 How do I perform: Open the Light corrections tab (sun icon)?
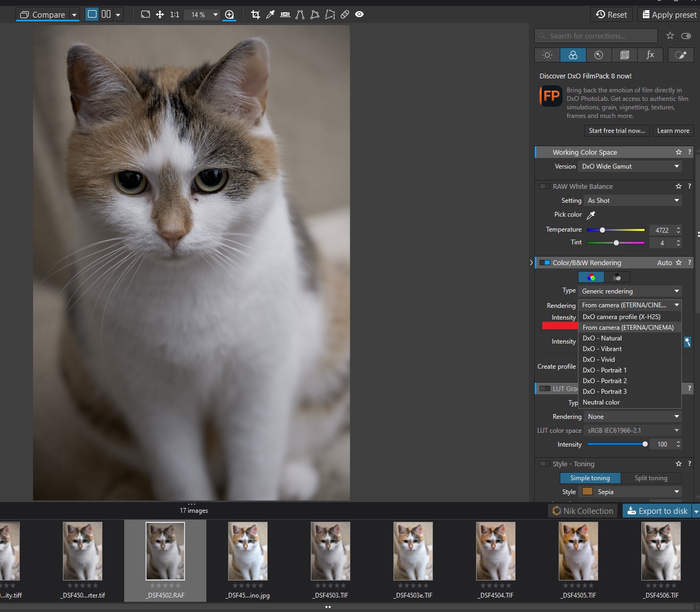(x=547, y=55)
